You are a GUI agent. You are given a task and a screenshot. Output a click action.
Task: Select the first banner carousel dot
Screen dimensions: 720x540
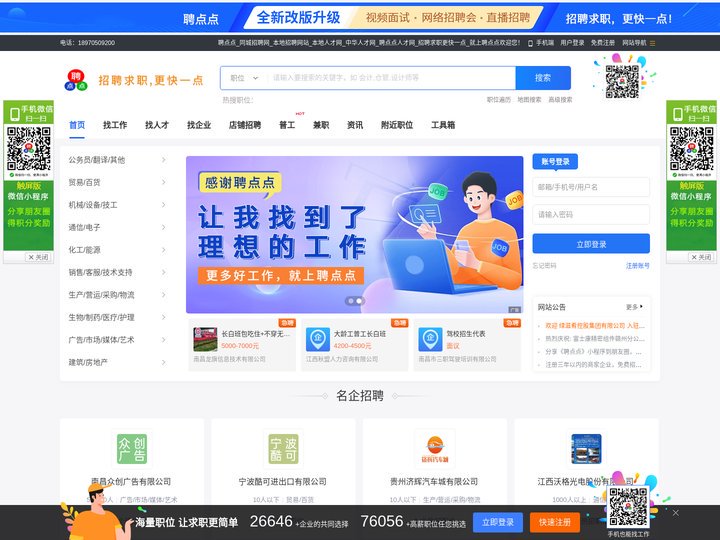point(351,301)
